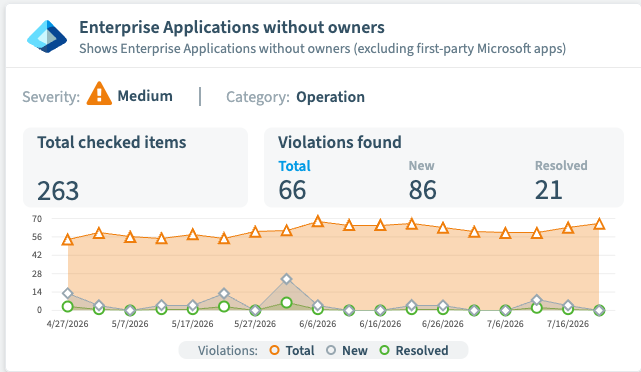Click the last orange triangle marker on the right

click(x=599, y=224)
